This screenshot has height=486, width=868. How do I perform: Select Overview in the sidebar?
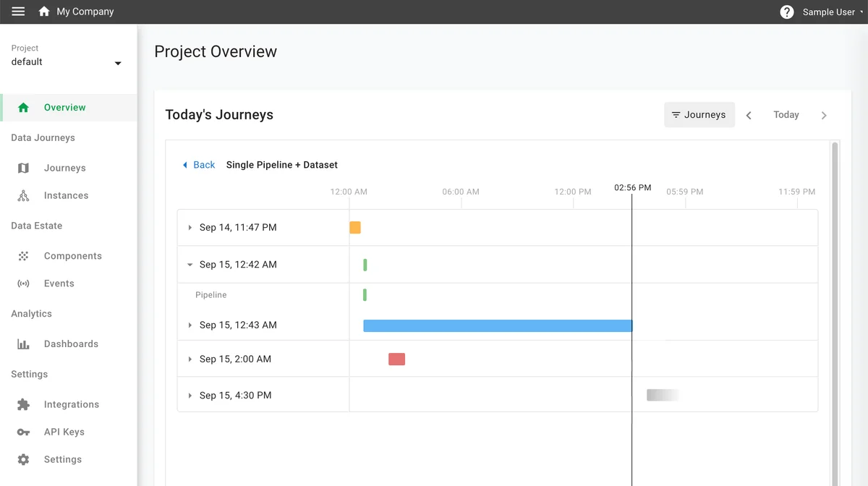[x=64, y=108]
